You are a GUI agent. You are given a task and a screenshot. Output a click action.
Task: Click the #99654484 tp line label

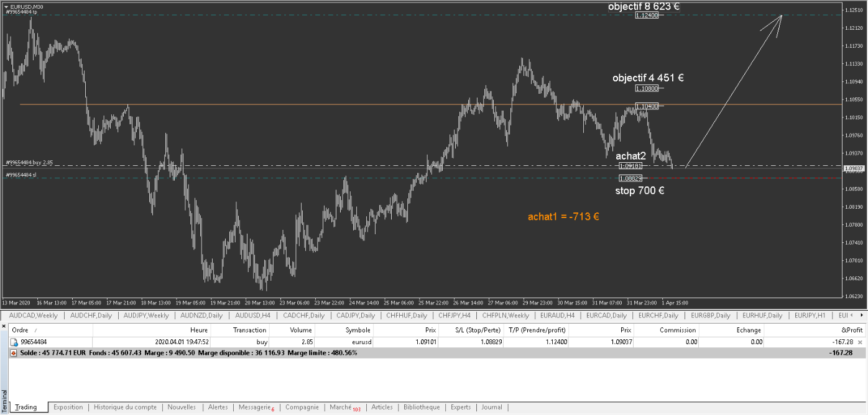22,12
